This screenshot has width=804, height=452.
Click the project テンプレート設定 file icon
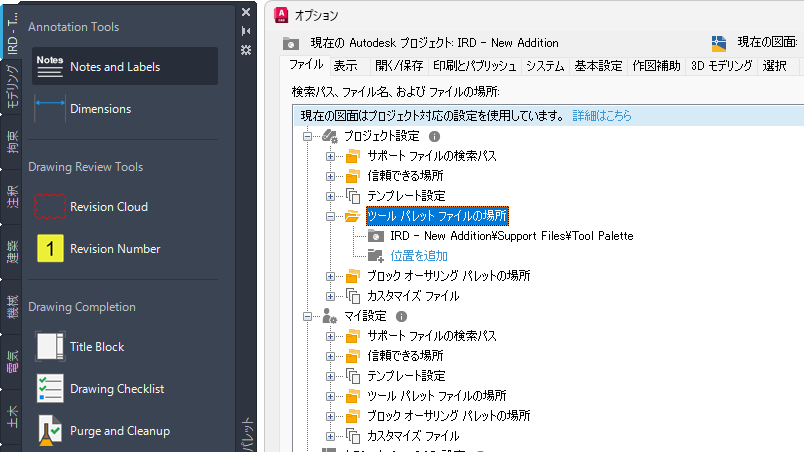(353, 196)
